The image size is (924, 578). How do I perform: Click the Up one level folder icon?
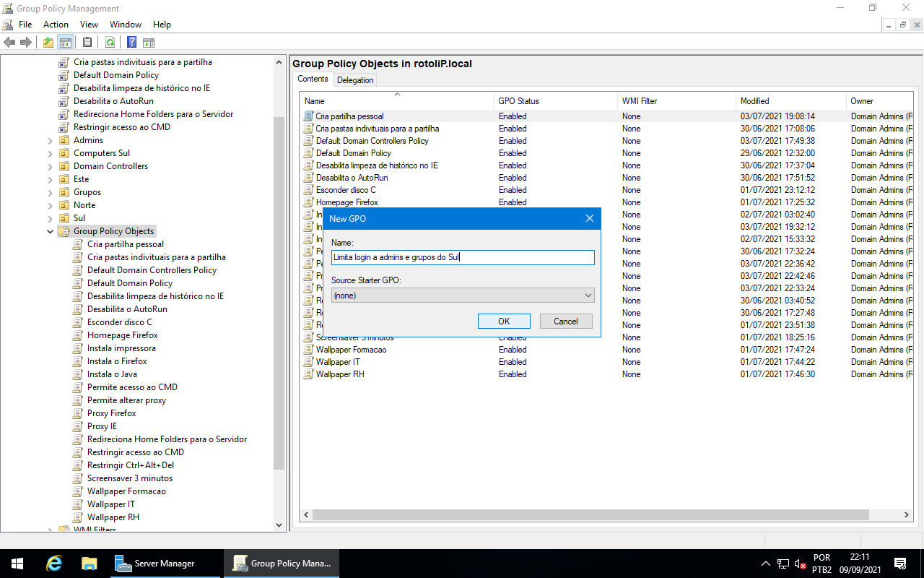click(48, 42)
